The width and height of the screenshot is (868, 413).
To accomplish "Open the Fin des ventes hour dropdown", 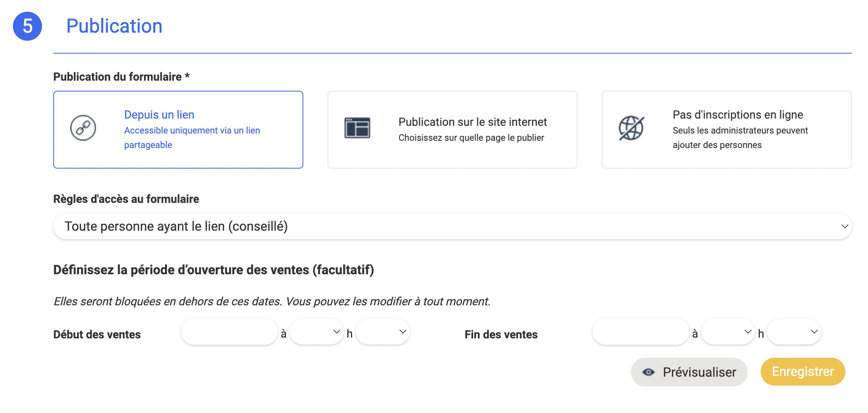I will (728, 332).
